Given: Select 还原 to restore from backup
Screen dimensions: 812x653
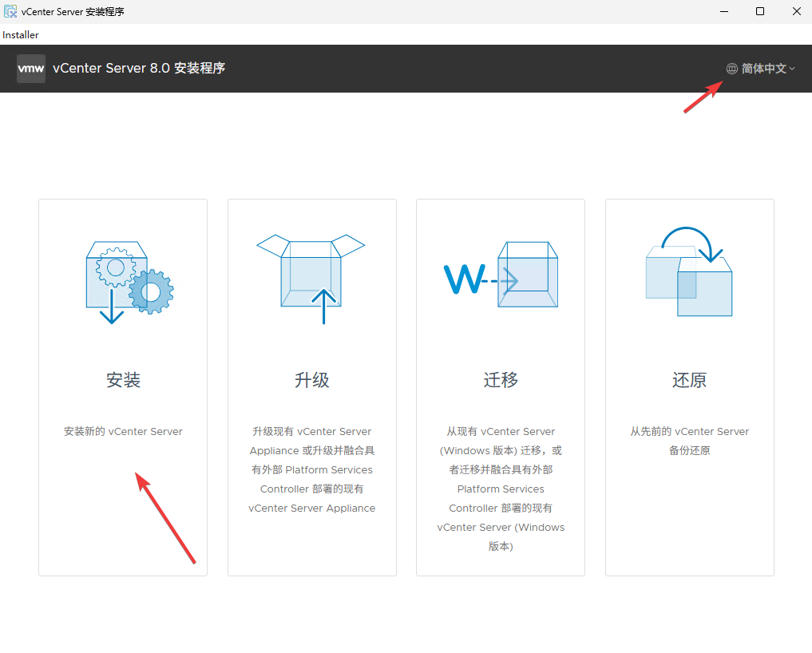Looking at the screenshot, I should 688,380.
